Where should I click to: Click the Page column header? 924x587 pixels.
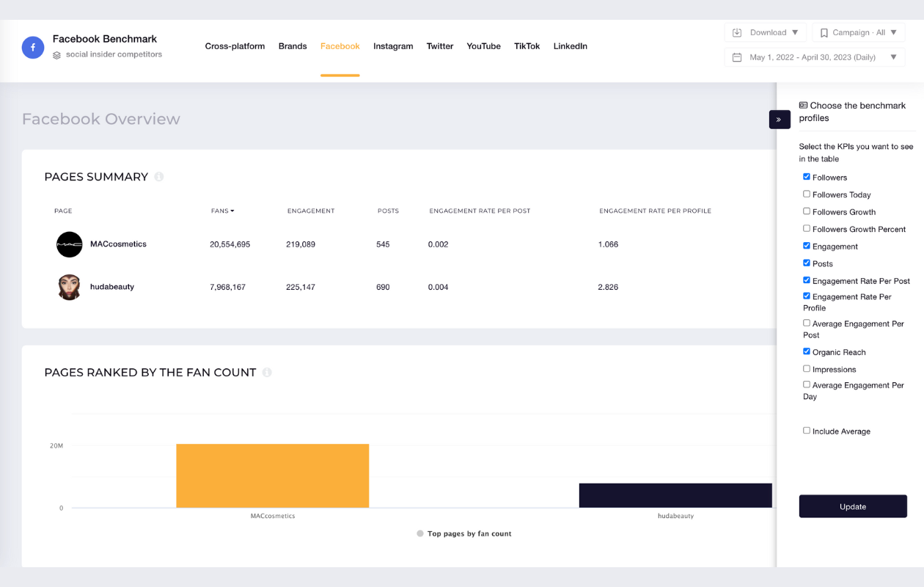click(63, 211)
